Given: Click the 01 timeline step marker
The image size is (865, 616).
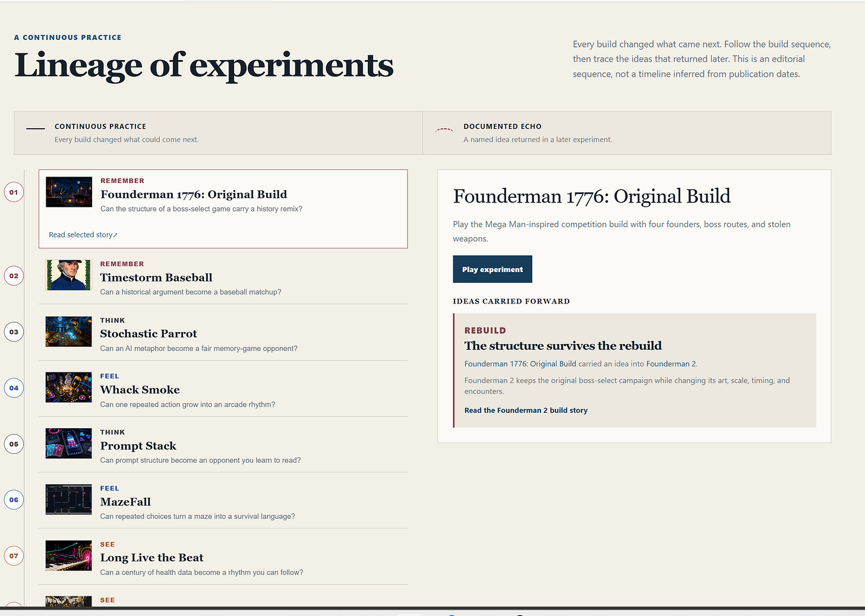Looking at the screenshot, I should [14, 192].
